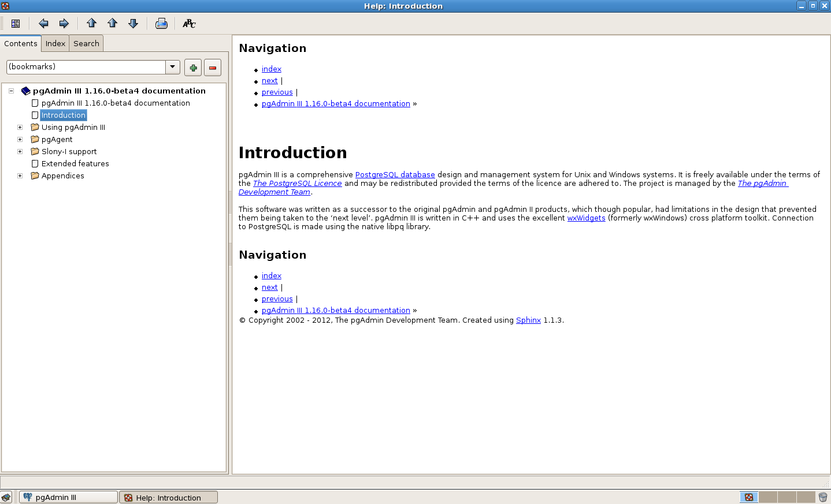Switch to pgAdmin III taskbar window
The height and width of the screenshot is (504, 831).
tap(68, 497)
